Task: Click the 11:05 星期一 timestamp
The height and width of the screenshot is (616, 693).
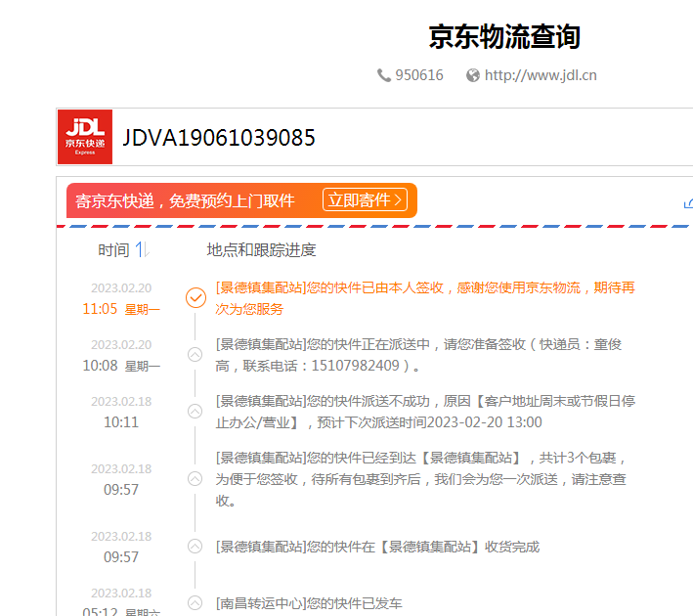Action: [121, 309]
